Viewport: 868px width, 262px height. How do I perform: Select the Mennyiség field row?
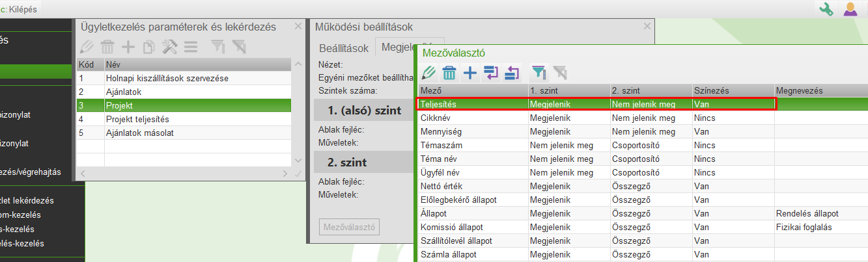click(642, 131)
